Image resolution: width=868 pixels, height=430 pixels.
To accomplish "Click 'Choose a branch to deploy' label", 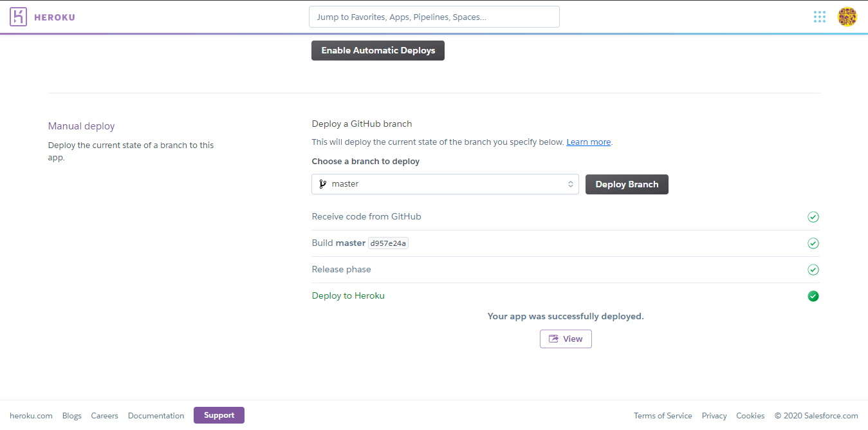I will pyautogui.click(x=365, y=162).
